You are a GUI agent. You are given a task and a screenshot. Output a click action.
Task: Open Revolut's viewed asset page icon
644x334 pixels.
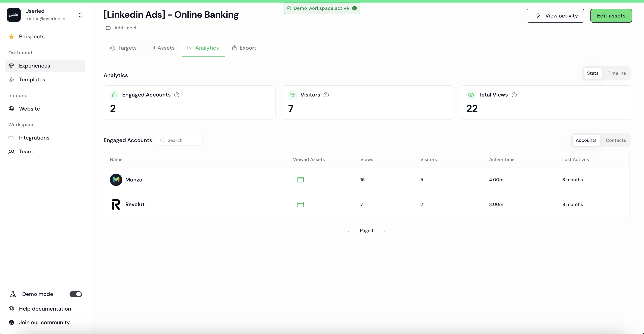pyautogui.click(x=300, y=204)
